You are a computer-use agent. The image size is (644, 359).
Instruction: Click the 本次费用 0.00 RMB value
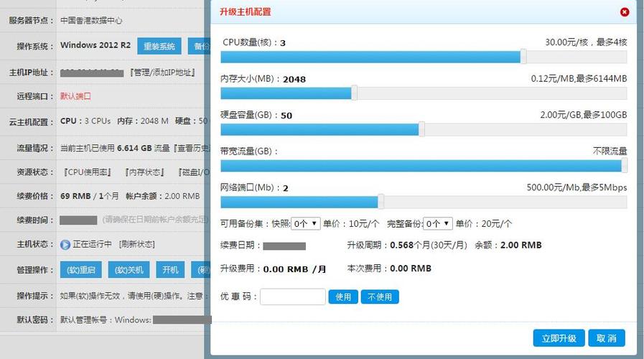pyautogui.click(x=410, y=269)
